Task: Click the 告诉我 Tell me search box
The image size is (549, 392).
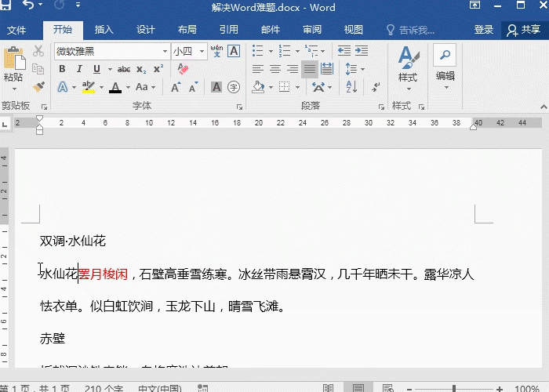Action: [x=410, y=30]
